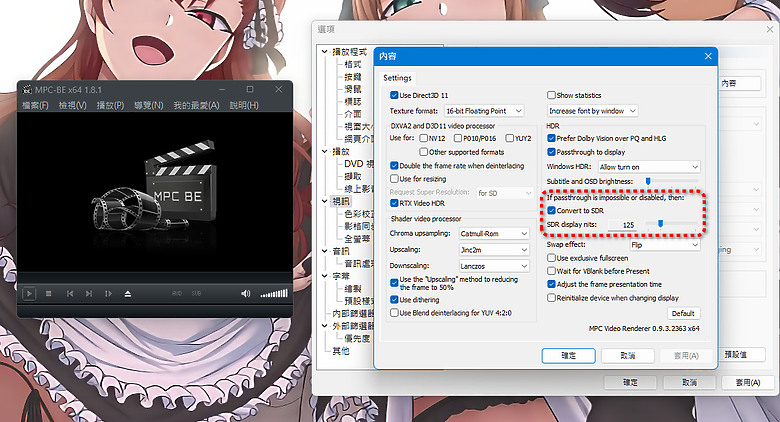Move the Subtitle and OSD brightness slider
The image size is (780, 422).
648,182
